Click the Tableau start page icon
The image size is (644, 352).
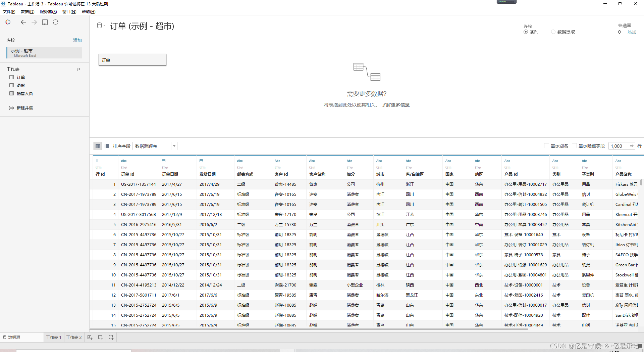8,22
